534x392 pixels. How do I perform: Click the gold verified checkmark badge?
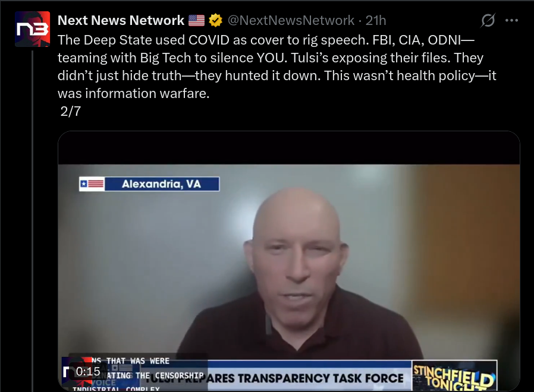click(x=215, y=20)
